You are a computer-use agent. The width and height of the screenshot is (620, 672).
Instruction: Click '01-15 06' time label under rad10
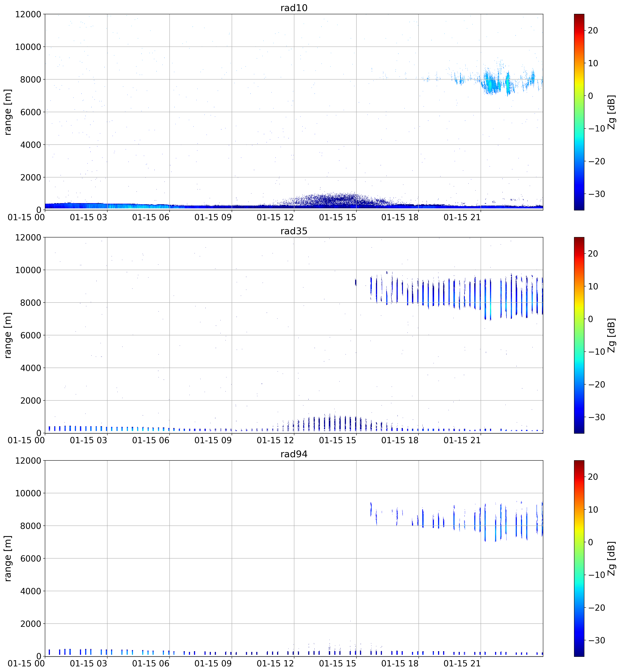click(151, 217)
